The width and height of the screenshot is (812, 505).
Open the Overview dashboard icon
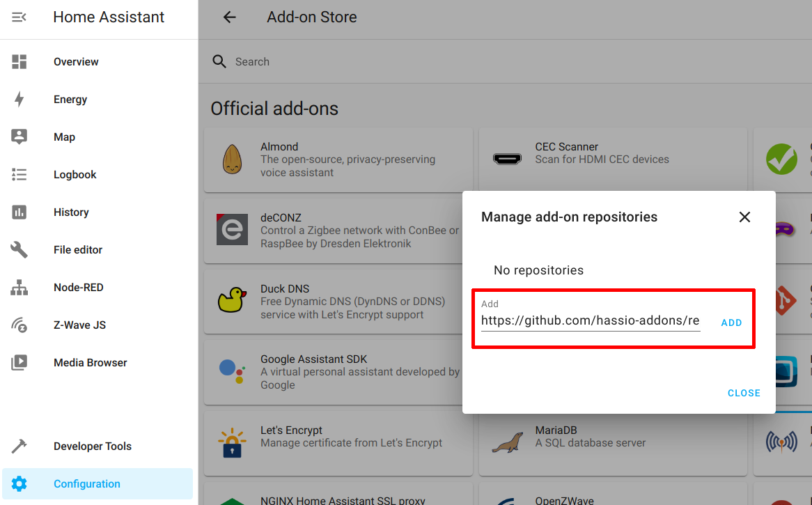19,61
